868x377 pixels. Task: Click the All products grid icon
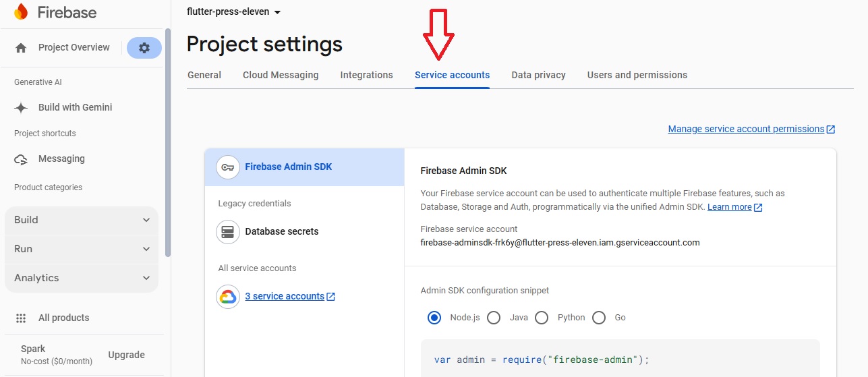pyautogui.click(x=21, y=318)
